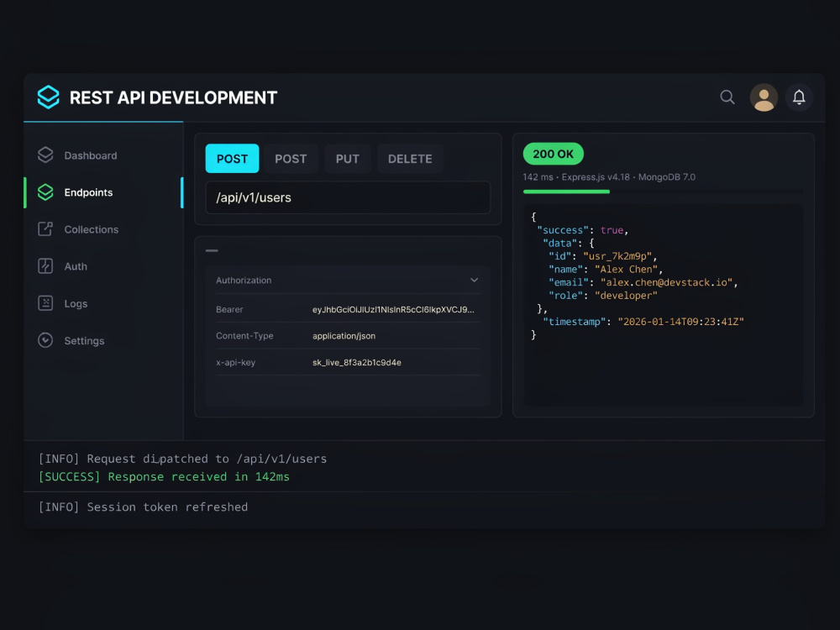Select the PUT method button
Image resolution: width=840 pixels, height=630 pixels.
pyautogui.click(x=347, y=159)
